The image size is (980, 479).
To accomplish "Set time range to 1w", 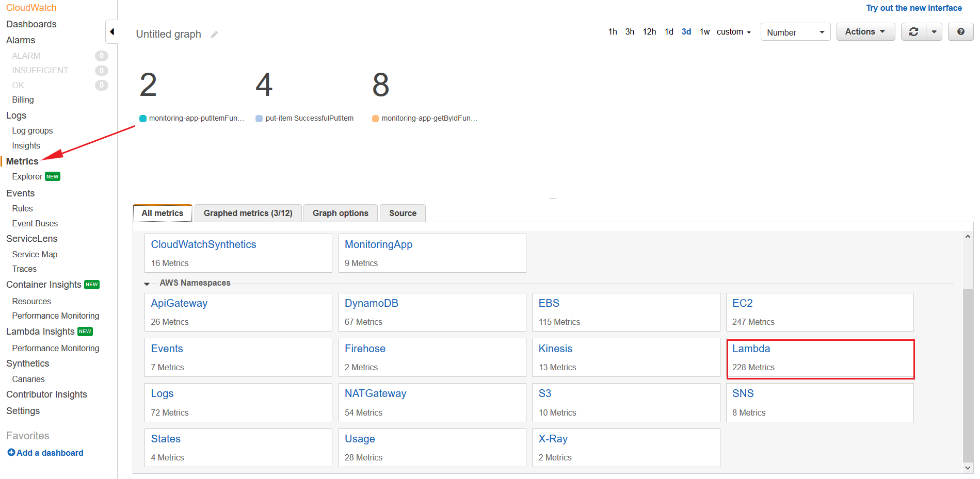I will [x=704, y=32].
